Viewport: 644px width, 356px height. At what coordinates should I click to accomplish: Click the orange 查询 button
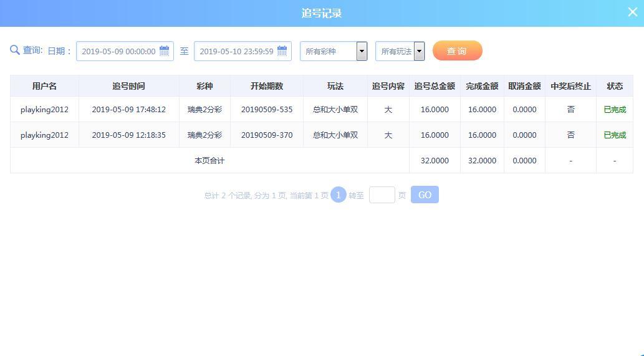[457, 51]
